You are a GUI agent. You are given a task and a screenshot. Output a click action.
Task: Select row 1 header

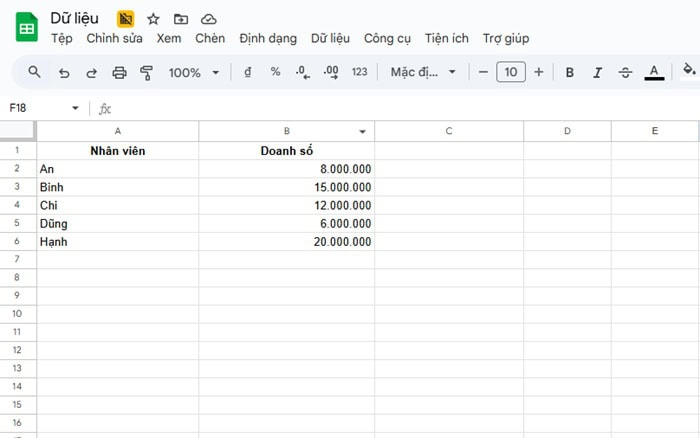pyautogui.click(x=18, y=150)
